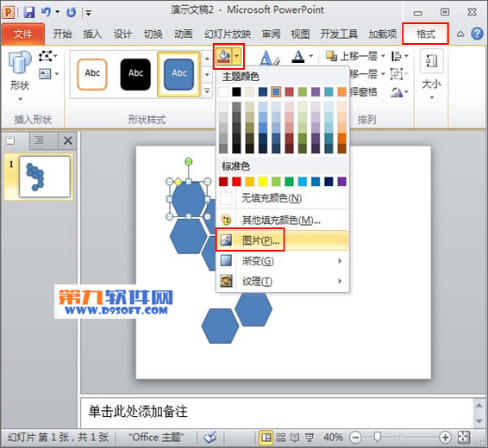
Task: Select the 格式 tab
Action: point(425,34)
